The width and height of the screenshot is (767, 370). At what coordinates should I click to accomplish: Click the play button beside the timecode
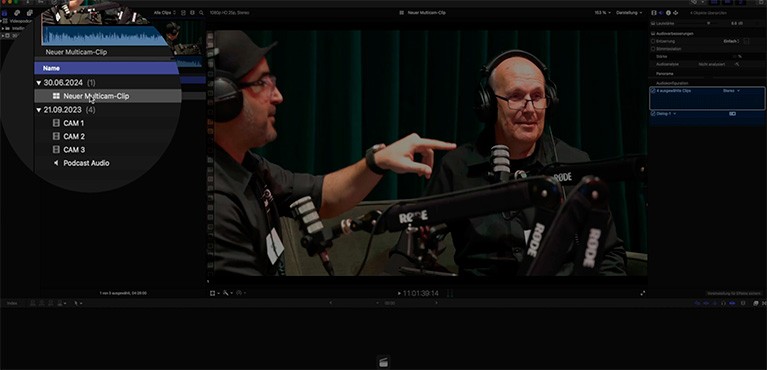[x=399, y=293]
